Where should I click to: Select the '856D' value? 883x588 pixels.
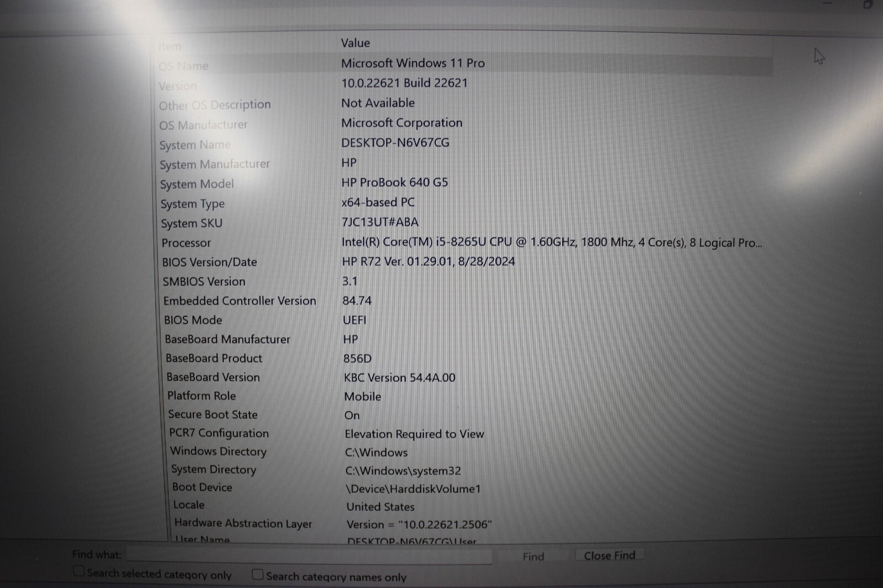pyautogui.click(x=357, y=359)
